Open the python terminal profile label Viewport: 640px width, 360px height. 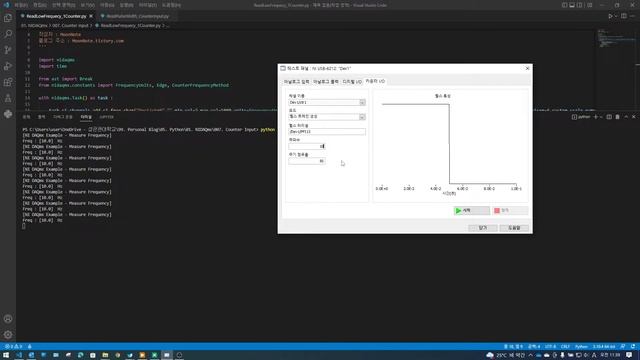581,117
